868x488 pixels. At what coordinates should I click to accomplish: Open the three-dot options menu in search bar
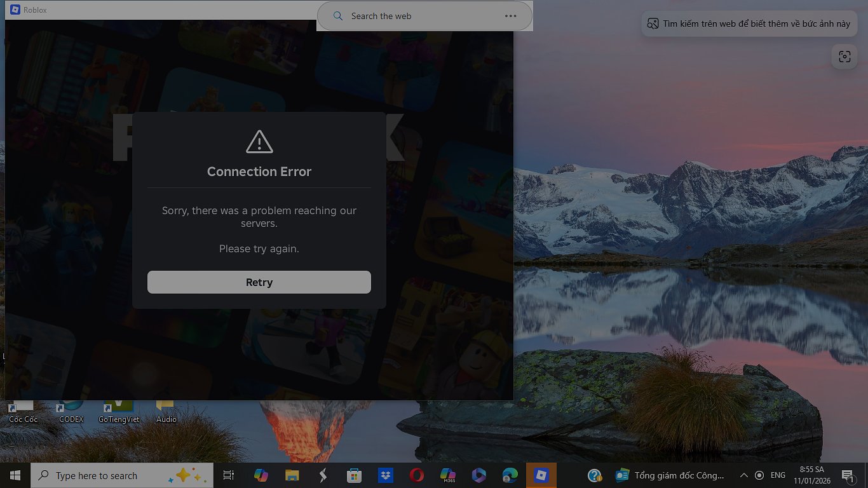pos(510,16)
